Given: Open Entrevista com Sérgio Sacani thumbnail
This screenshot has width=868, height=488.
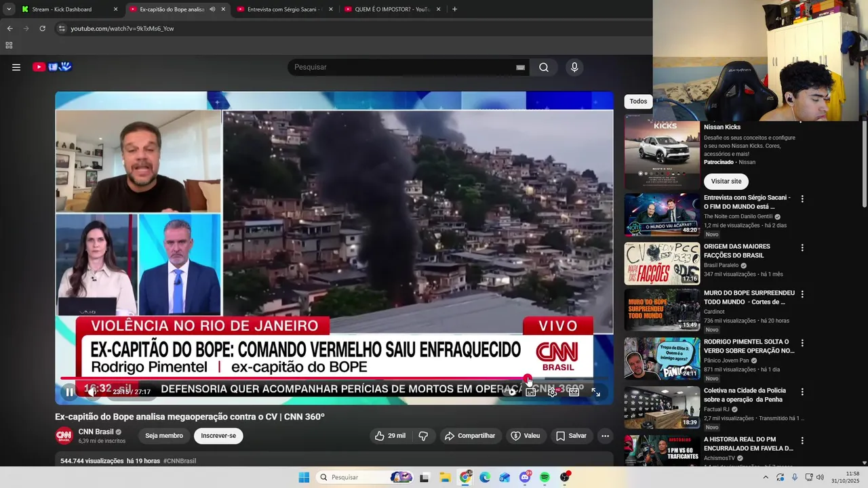Looking at the screenshot, I should (662, 215).
